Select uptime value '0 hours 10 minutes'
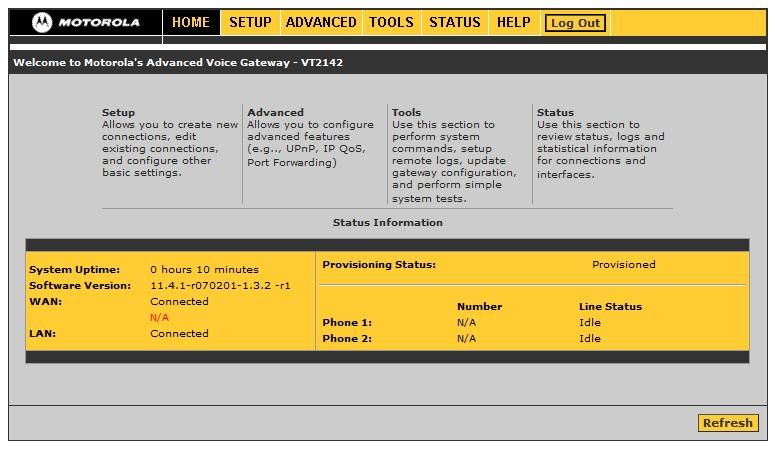 [x=205, y=270]
